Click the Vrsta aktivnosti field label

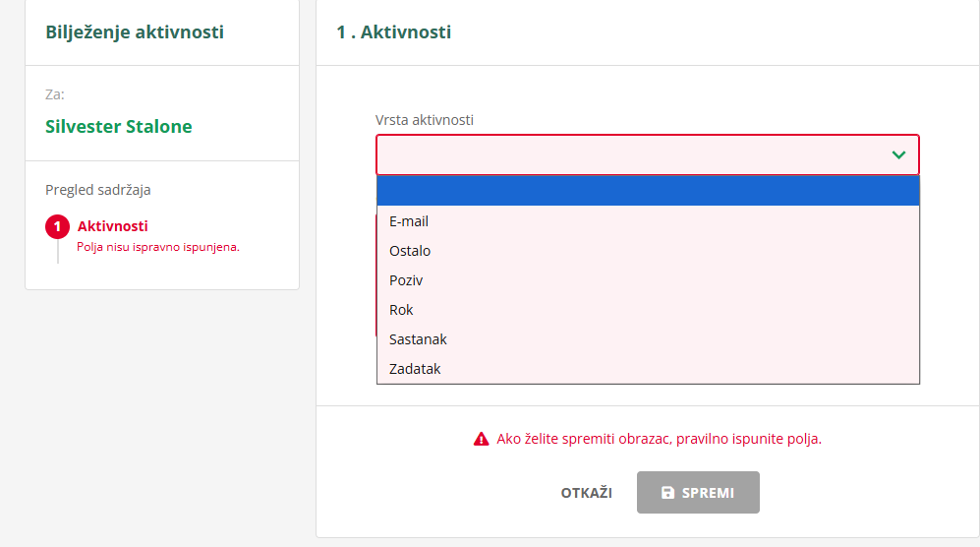click(x=425, y=120)
